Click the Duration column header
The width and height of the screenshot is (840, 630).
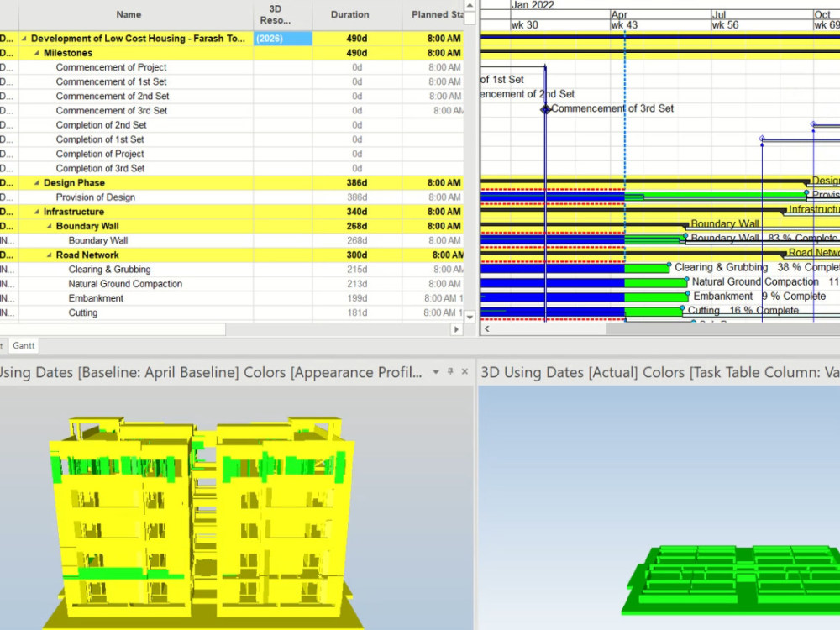tap(350, 13)
